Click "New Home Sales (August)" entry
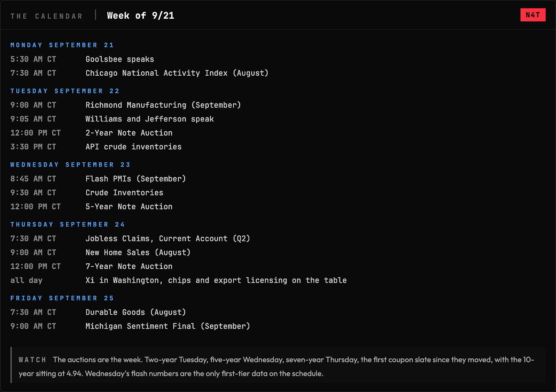Image resolution: width=556 pixels, height=392 pixels. [138, 253]
